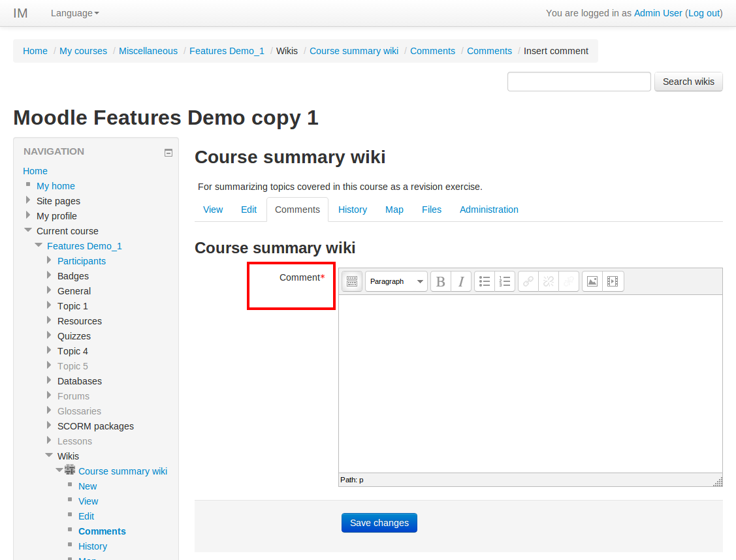Expand the Databases tree node
The height and width of the screenshot is (560, 736).
(x=49, y=381)
